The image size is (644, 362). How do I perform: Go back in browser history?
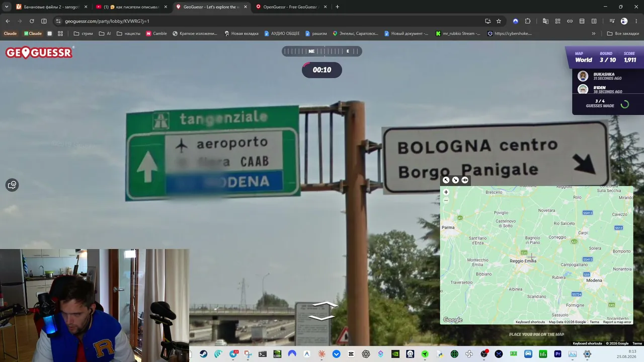click(x=8, y=21)
